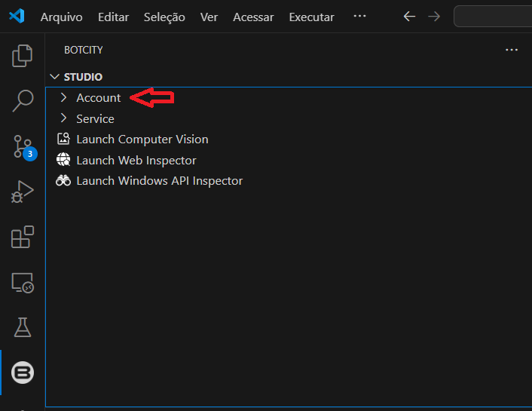Screen dimensions: 532x411
Task: Open BOTCITY panel more actions ellipsis
Action: point(512,50)
